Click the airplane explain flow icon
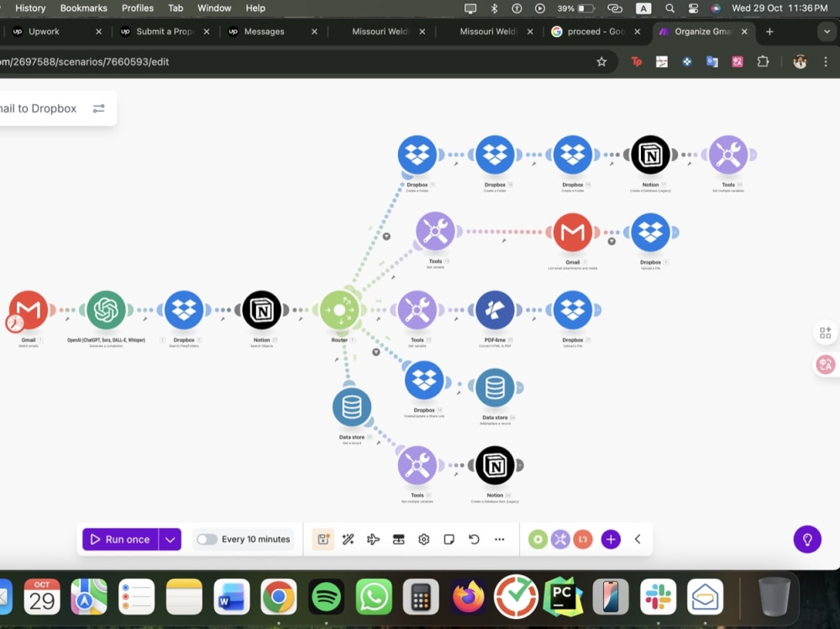Image resolution: width=840 pixels, height=629 pixels. coord(374,539)
